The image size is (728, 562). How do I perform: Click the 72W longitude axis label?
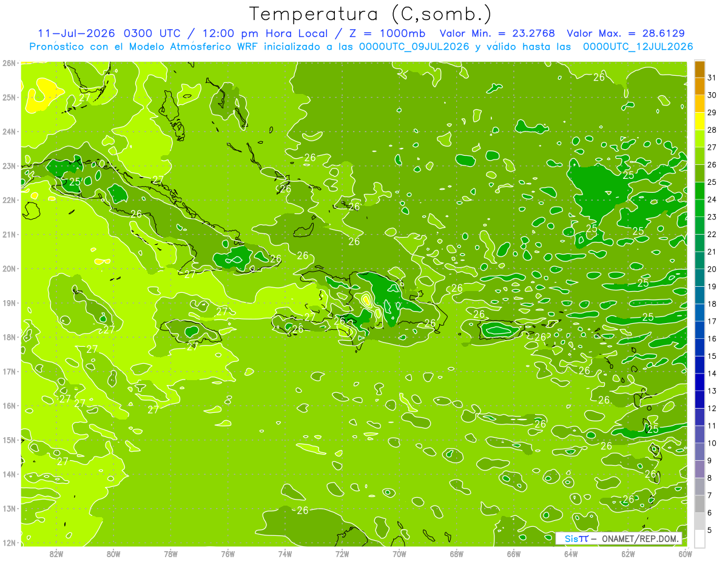tap(342, 554)
